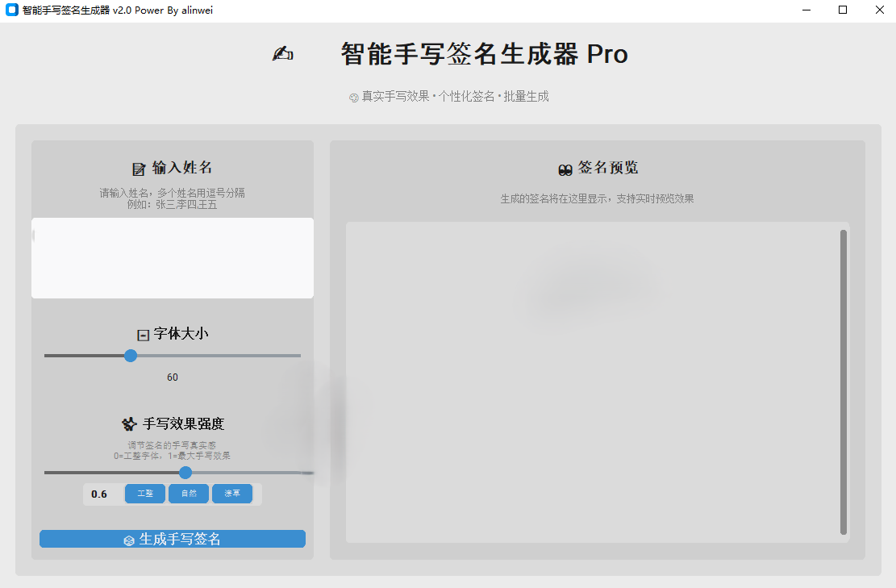
Task: Minimize the signature generator window
Action: (806, 10)
